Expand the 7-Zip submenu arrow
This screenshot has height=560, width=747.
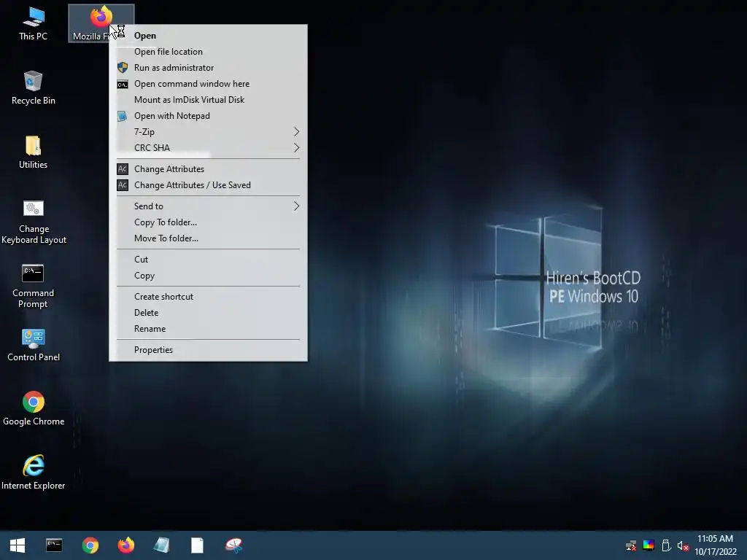pos(296,132)
